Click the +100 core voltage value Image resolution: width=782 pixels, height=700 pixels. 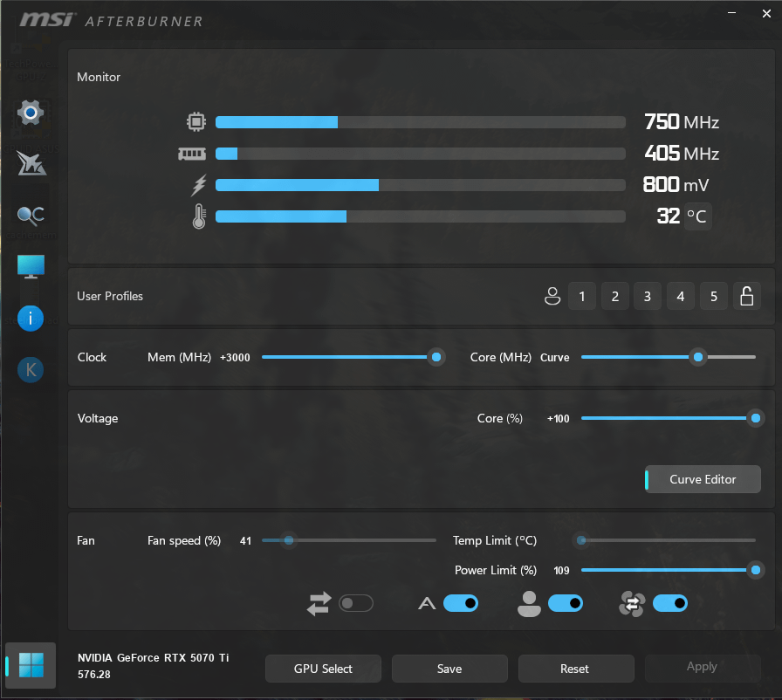(x=558, y=419)
